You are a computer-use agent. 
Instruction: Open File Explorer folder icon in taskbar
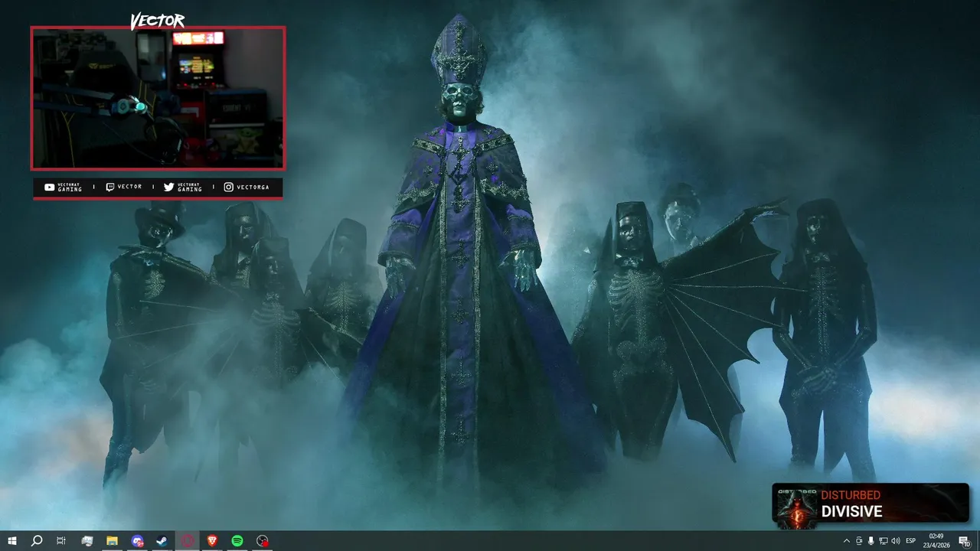(112, 541)
